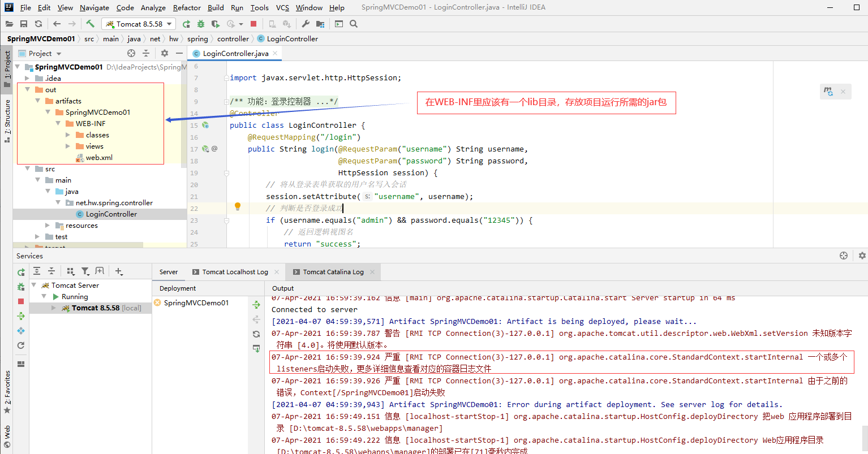Click the locate-file crosshair icon in Project panel

click(x=131, y=53)
